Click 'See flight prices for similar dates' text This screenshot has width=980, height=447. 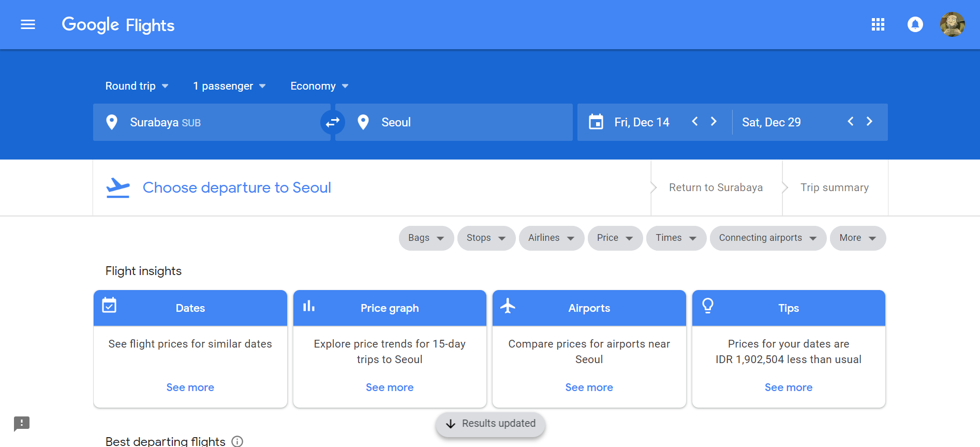click(190, 344)
